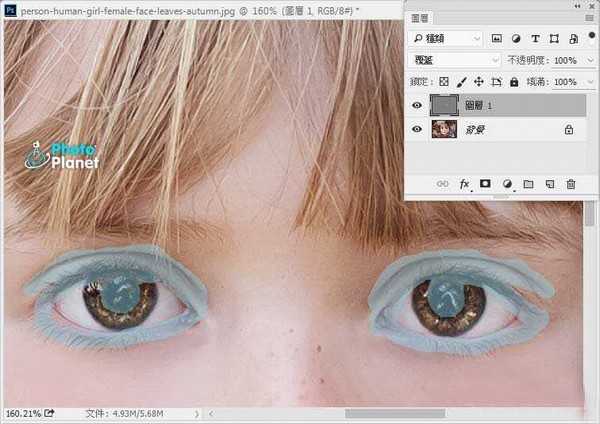600x424 pixels.
Task: Open the layer filter type dropdown
Action: click(447, 38)
